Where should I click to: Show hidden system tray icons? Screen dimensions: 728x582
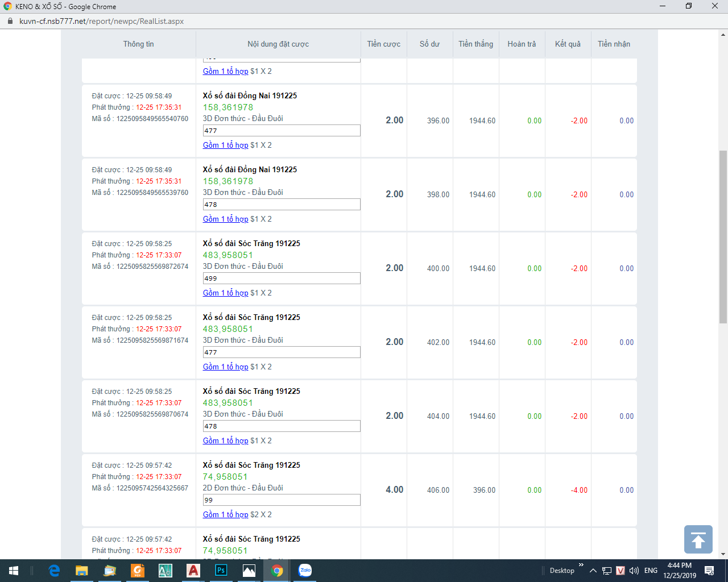click(x=593, y=571)
